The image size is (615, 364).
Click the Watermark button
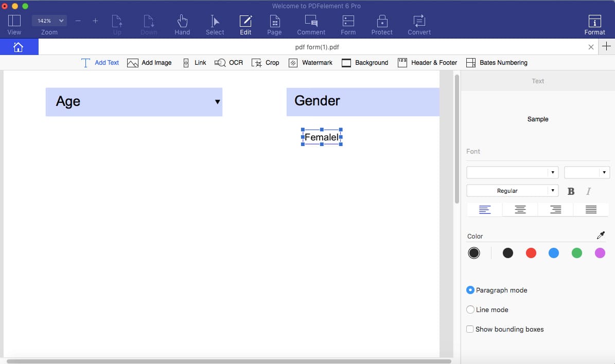(x=310, y=63)
